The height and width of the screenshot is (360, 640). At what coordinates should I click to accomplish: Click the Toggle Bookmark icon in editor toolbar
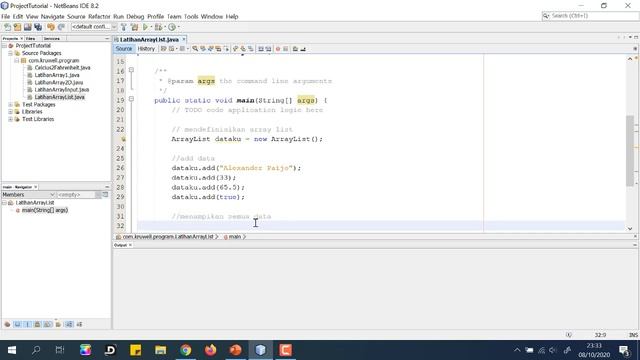pos(251,49)
